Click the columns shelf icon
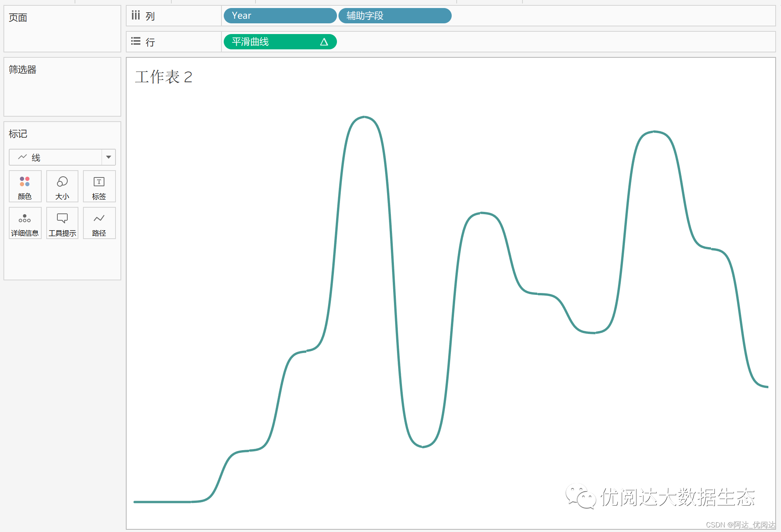This screenshot has height=532, width=781. (136, 16)
